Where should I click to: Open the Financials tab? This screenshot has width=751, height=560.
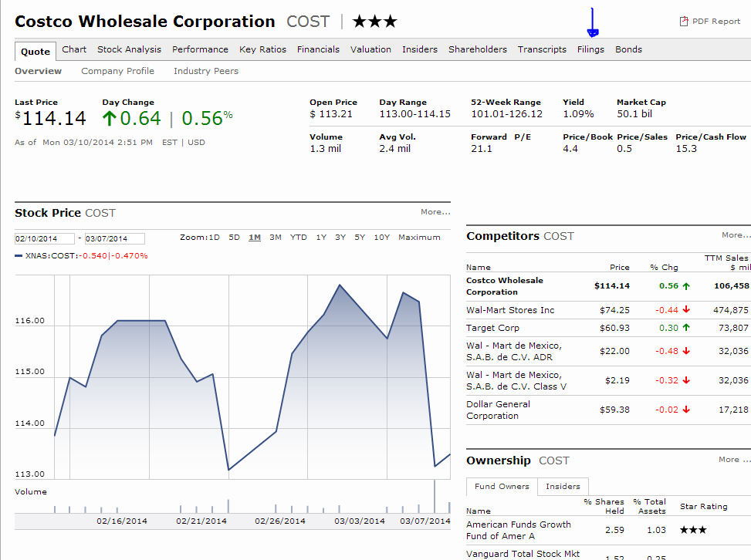(x=318, y=49)
